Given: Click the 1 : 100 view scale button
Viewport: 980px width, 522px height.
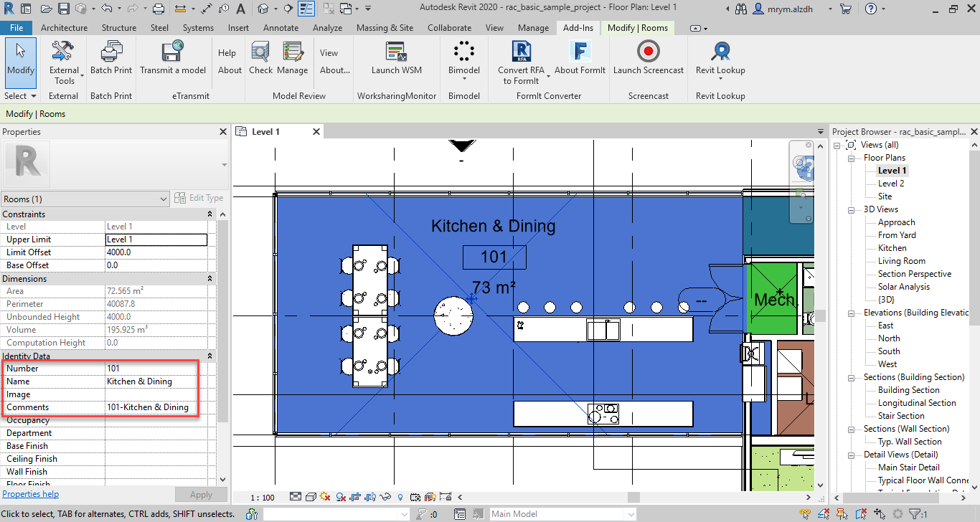Looking at the screenshot, I should coord(263,497).
